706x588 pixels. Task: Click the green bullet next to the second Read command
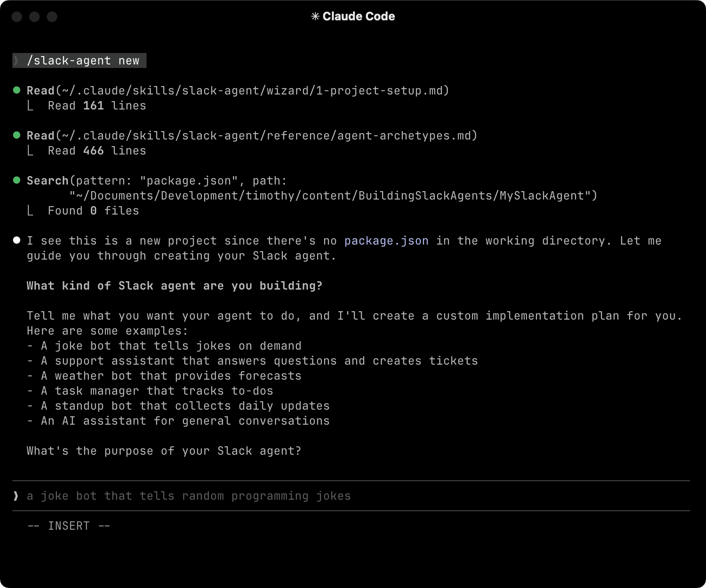tap(17, 135)
